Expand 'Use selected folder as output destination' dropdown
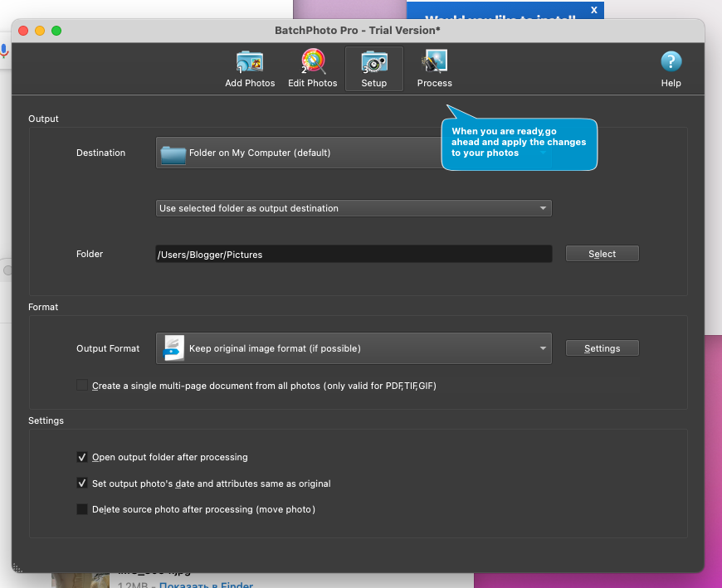This screenshot has width=722, height=588. point(354,208)
